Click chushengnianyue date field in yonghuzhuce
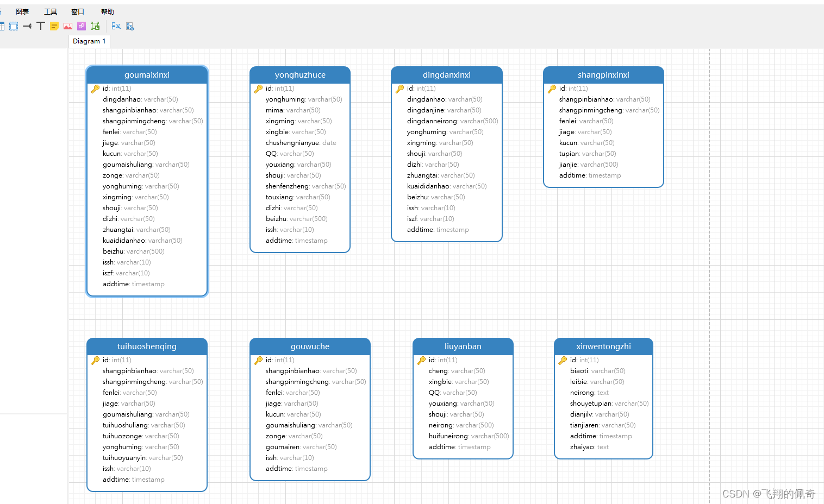The width and height of the screenshot is (824, 504). click(301, 143)
